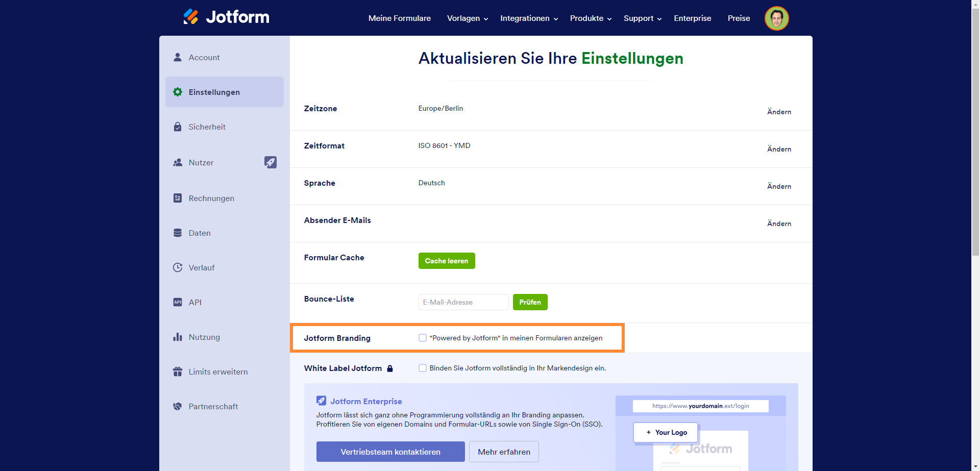
Task: Click Ändern for Zeitzone
Action: click(x=779, y=112)
